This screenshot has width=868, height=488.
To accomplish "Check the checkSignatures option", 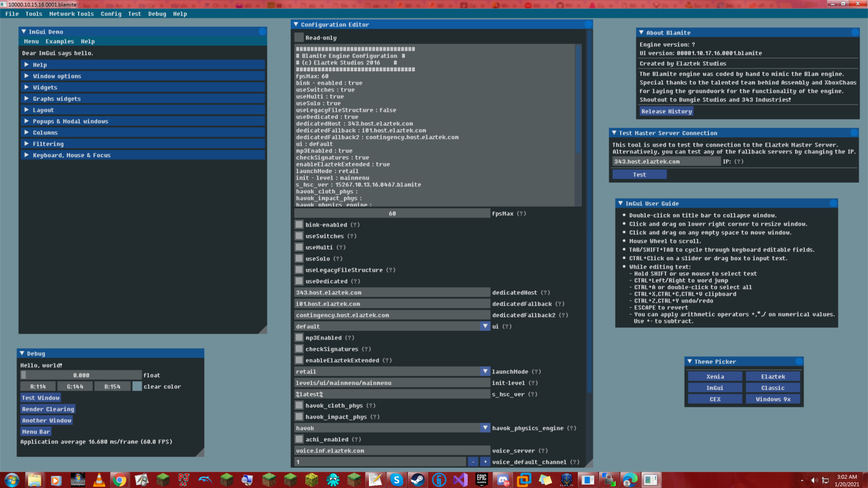I will click(x=299, y=349).
